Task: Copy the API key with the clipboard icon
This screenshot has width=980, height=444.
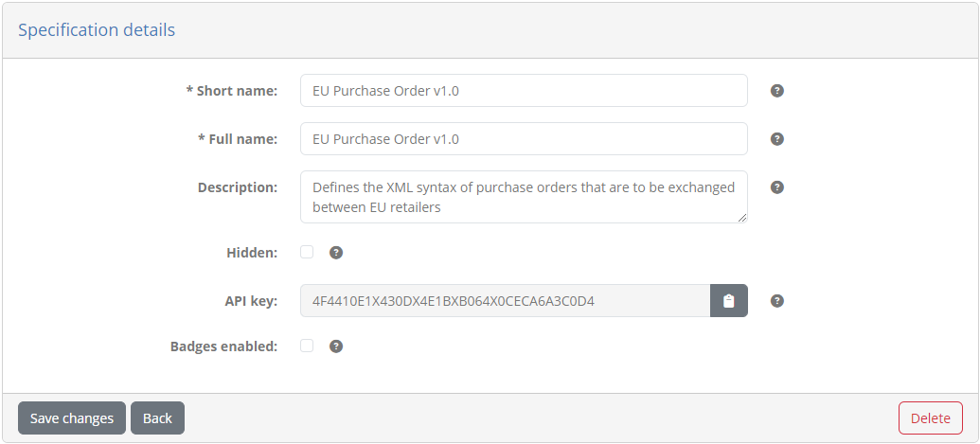Action: coord(729,301)
